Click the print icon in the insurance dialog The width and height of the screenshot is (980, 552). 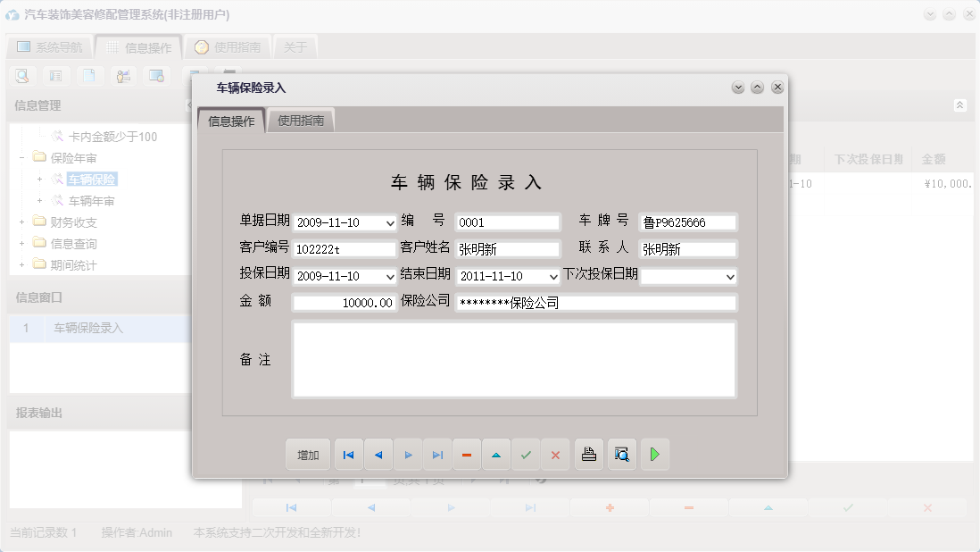point(588,455)
